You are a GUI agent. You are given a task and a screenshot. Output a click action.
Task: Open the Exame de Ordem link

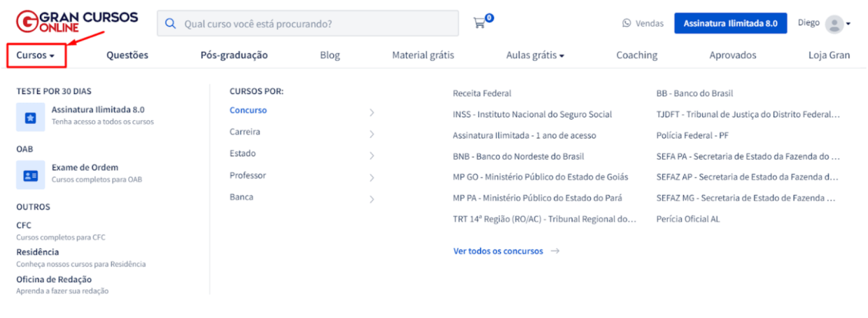point(85,167)
